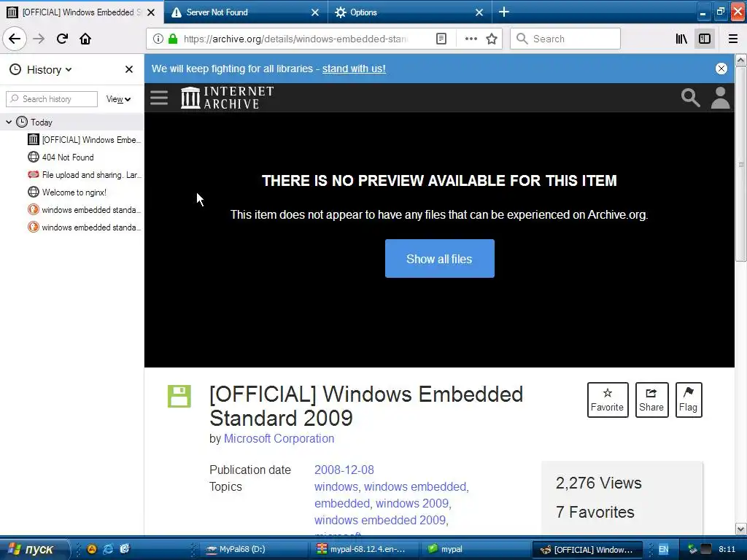
Task: Open Welcome to nginx! history entry
Action: point(67,192)
